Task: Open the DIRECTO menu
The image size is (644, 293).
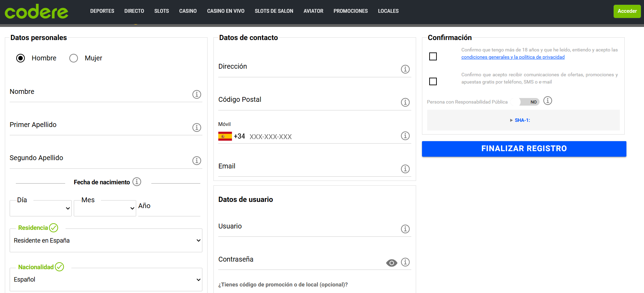Action: [x=134, y=11]
